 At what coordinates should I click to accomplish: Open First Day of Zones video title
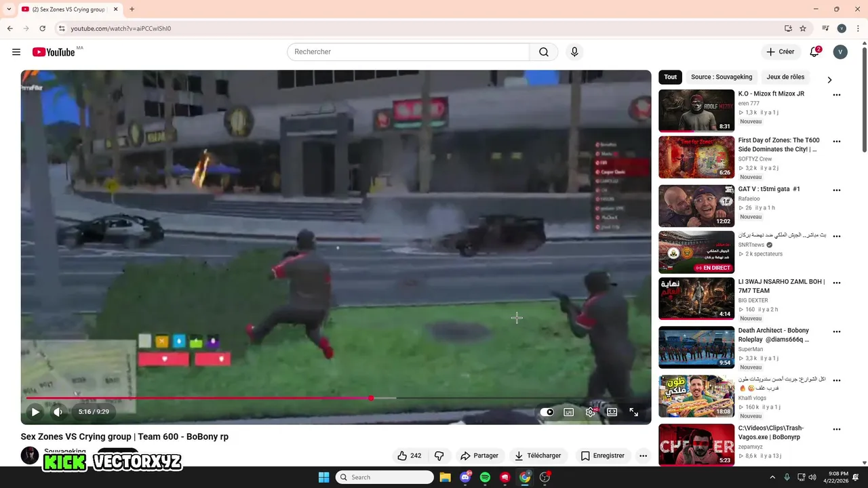(778, 144)
